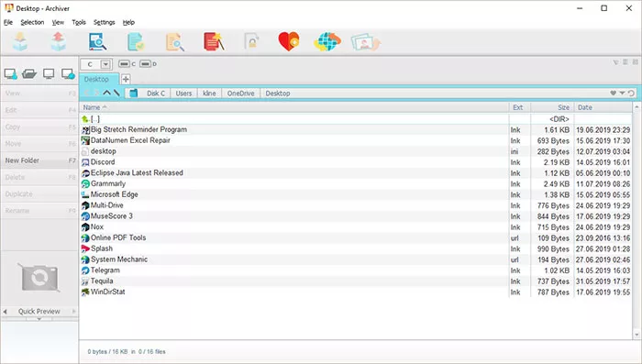Sort by Date column header
This screenshot has width=642, height=364.
(603, 107)
